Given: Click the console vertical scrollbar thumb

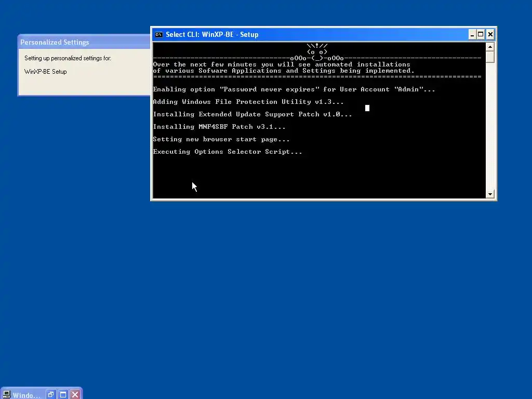Looking at the screenshot, I should pos(490,57).
